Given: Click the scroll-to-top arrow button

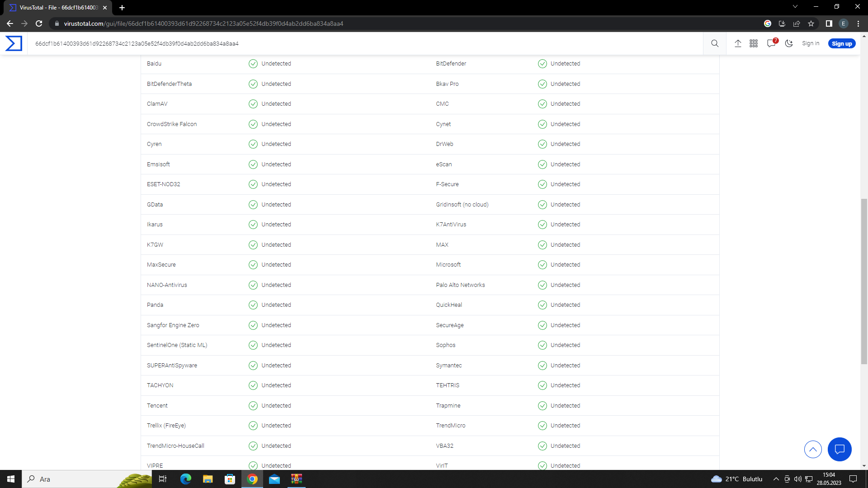Looking at the screenshot, I should pyautogui.click(x=813, y=449).
